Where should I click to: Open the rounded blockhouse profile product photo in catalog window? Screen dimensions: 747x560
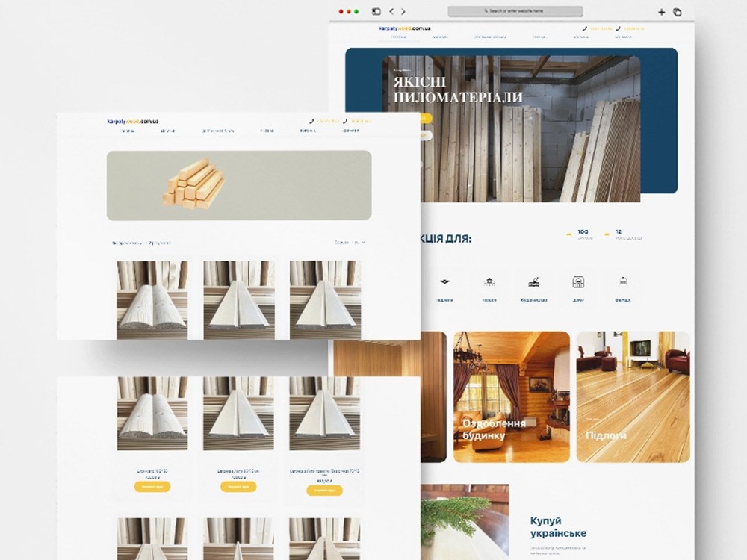coord(152,300)
